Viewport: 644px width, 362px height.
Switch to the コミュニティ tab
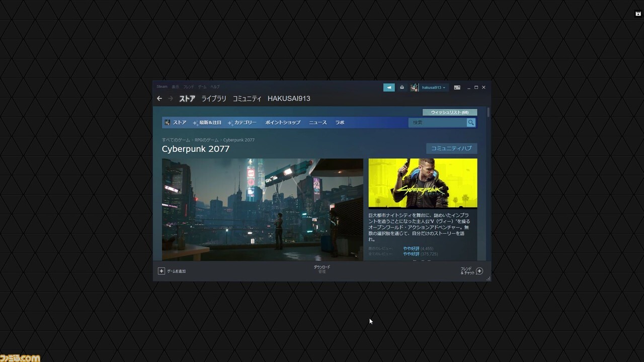[x=247, y=99]
